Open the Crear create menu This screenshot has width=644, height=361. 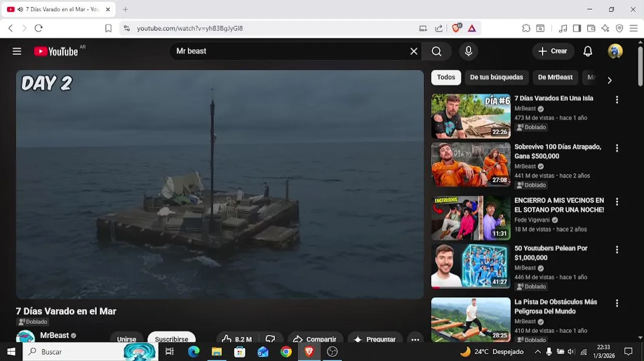[x=553, y=51]
